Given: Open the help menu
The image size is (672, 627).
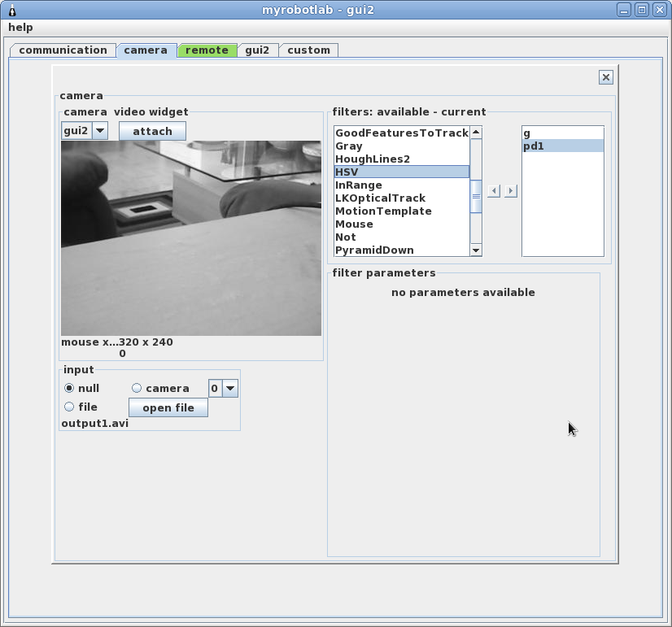Looking at the screenshot, I should click(20, 28).
